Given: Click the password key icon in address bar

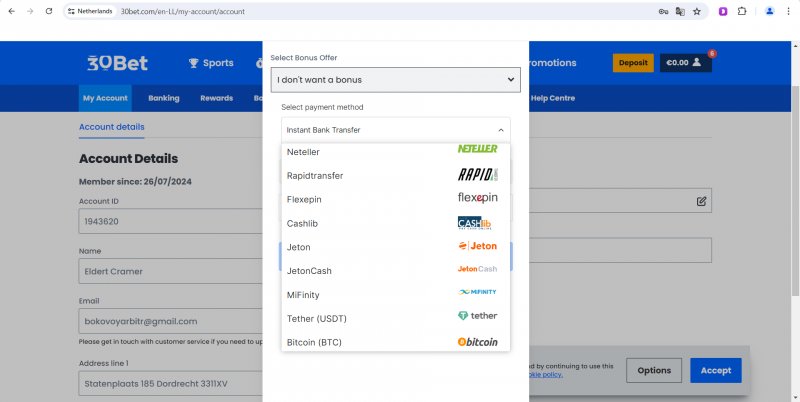Looking at the screenshot, I should [x=663, y=11].
